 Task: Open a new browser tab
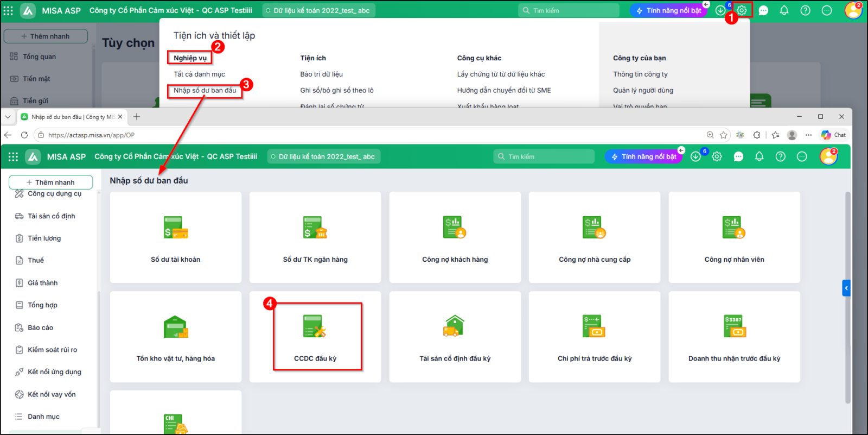coord(137,117)
